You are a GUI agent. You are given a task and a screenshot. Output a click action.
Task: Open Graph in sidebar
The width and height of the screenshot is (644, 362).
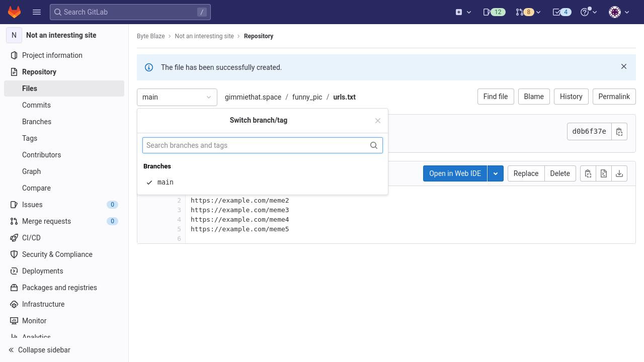[x=64, y=171]
